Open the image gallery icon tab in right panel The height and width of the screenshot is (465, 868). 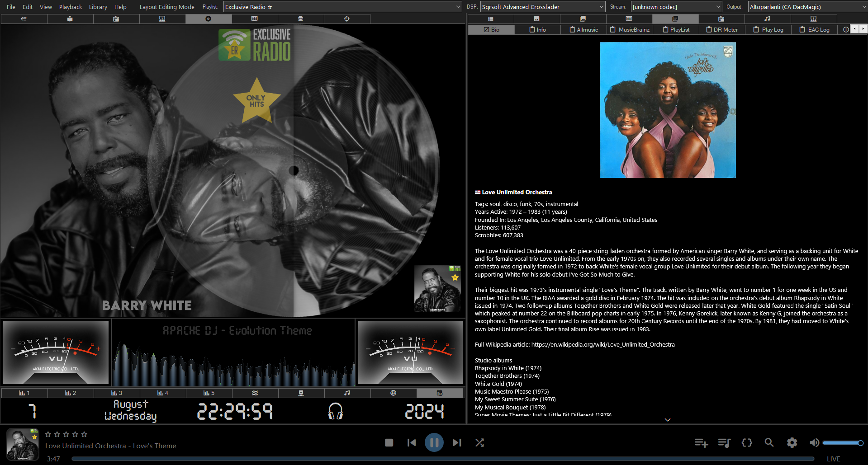pos(583,19)
